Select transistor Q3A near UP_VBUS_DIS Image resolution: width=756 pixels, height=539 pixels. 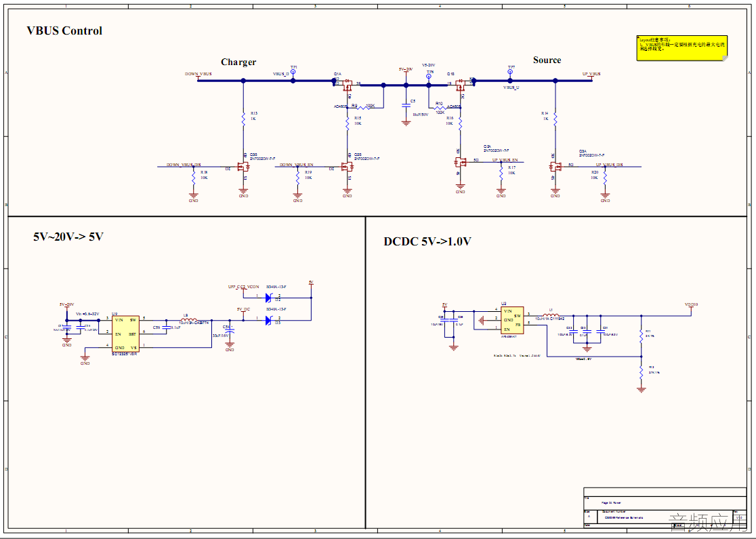555,167
